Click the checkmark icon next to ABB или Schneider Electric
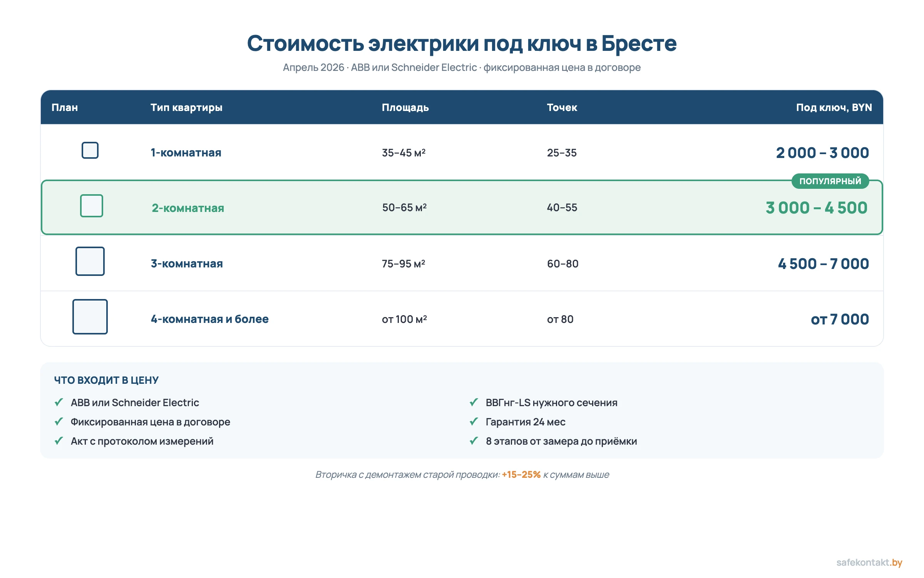Viewport: 924px width, 578px height. click(59, 403)
